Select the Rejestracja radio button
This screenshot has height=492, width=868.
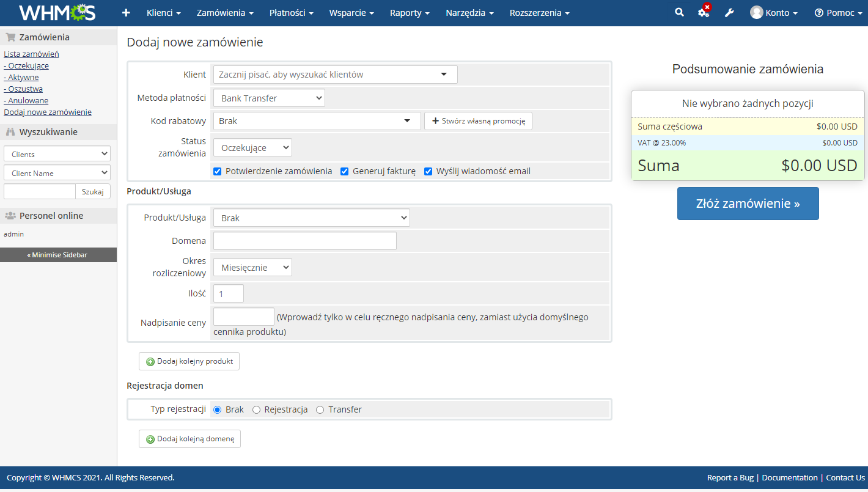click(256, 409)
